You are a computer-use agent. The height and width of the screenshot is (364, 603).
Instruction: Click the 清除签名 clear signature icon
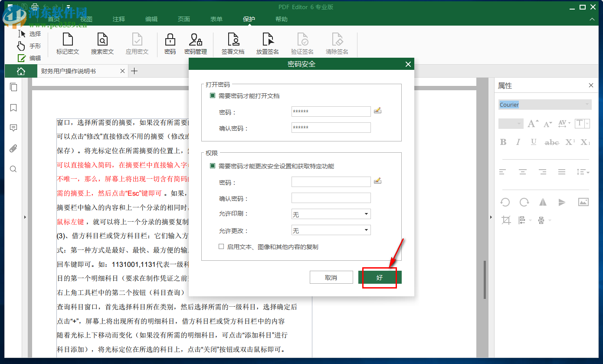[338, 43]
